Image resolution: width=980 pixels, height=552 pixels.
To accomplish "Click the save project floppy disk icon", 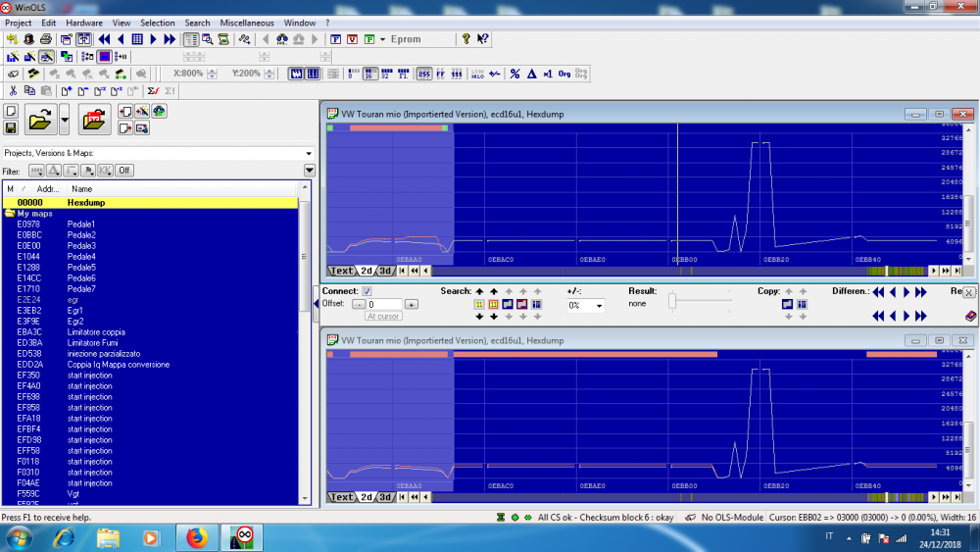I will click(x=11, y=128).
